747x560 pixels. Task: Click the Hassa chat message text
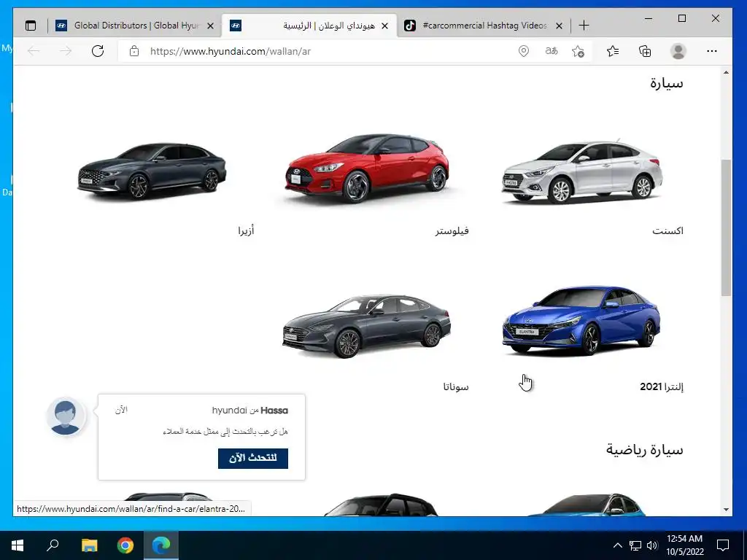coord(225,432)
